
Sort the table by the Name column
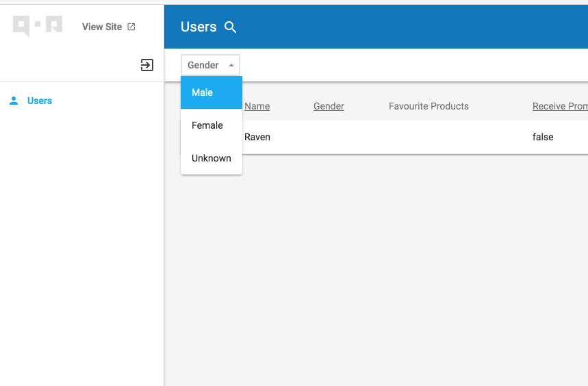257,106
